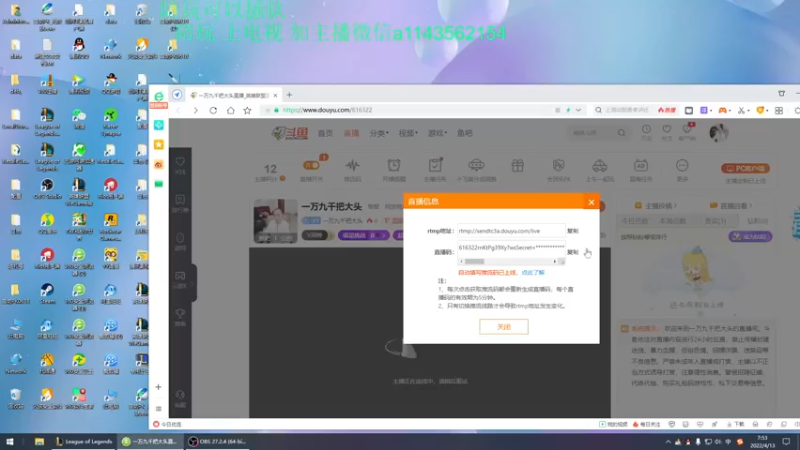Click the browser search box magnifier
This screenshot has width=800, height=450.
click(x=598, y=110)
